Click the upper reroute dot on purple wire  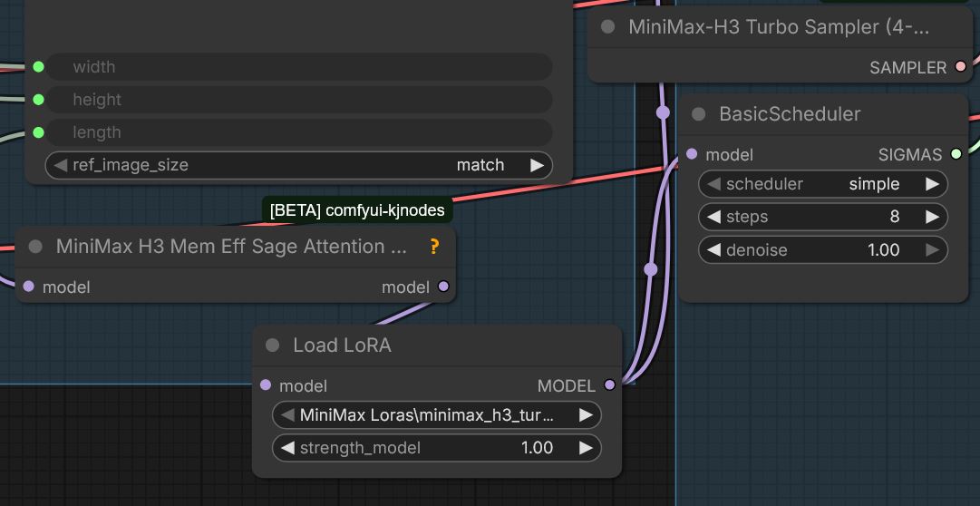pyautogui.click(x=663, y=112)
